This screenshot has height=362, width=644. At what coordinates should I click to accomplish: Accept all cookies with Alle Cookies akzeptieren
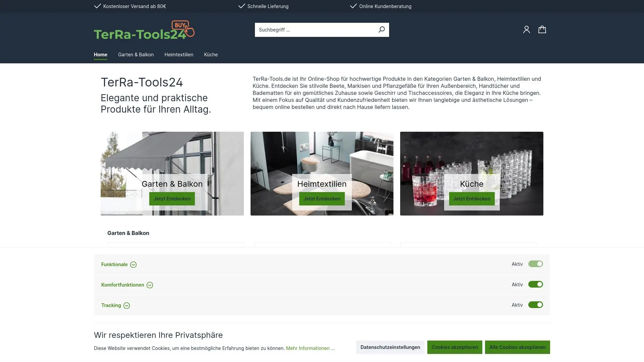tap(517, 347)
